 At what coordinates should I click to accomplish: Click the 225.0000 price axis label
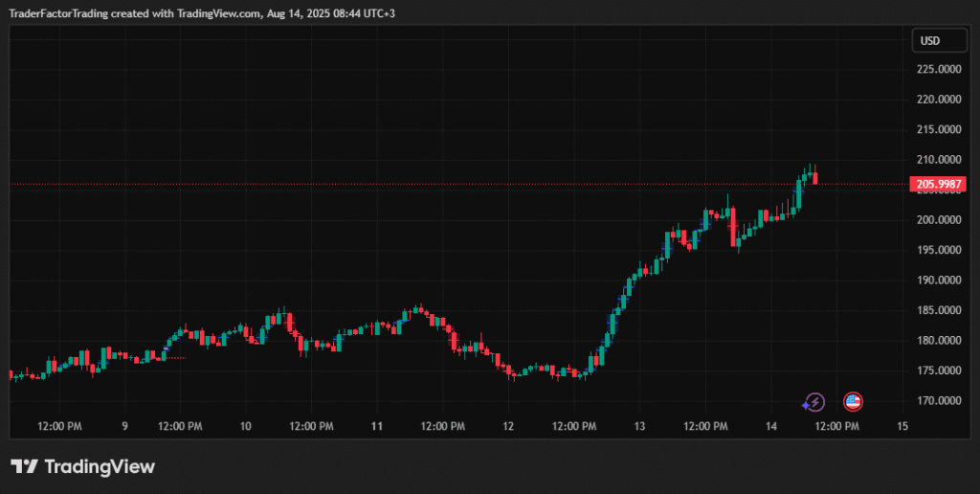(939, 69)
